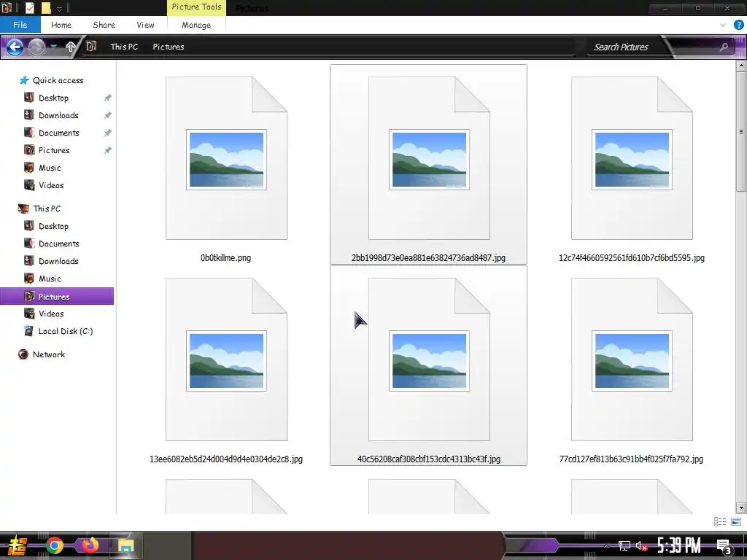Click the scrollbar up arrow
Screen dimensions: 747x560
point(741,66)
